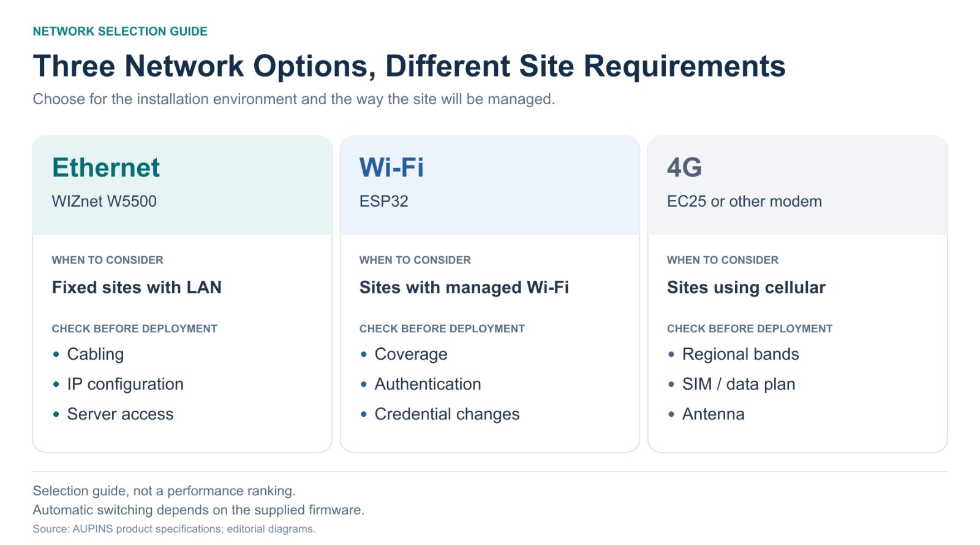
Task: Select the Wi-Fi card title
Action: click(x=391, y=167)
